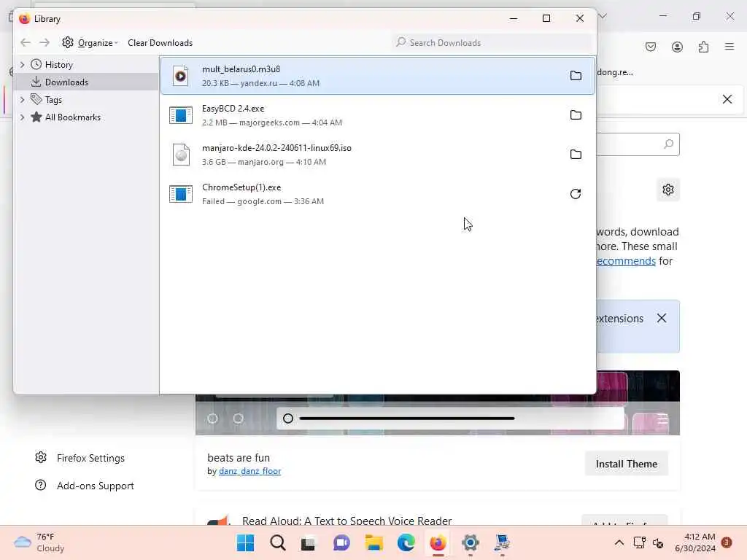The image size is (747, 560).
Task: Click the ChromeSetup(1).exe file icon
Action: tap(181, 194)
